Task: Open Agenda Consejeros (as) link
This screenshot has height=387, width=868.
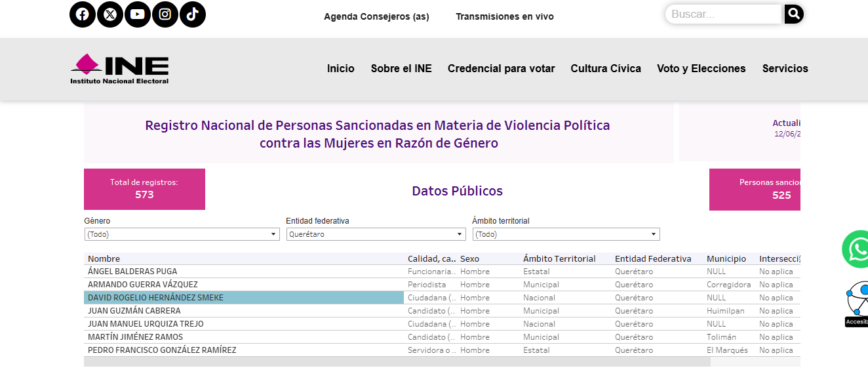Action: 376,16
